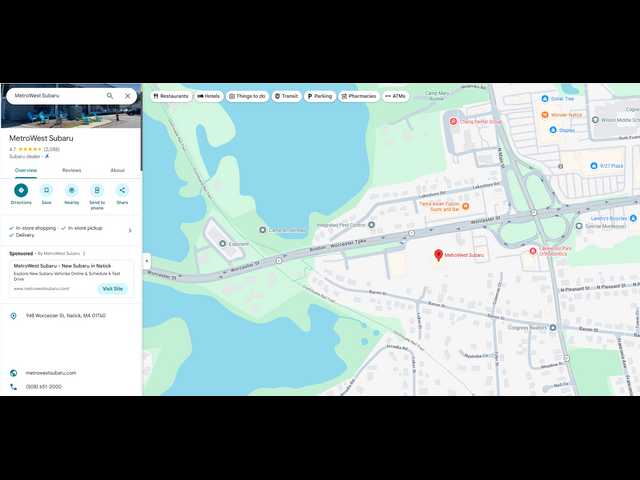Click the Camp Arrowhead map marker
The image size is (640, 480).
click(x=263, y=231)
